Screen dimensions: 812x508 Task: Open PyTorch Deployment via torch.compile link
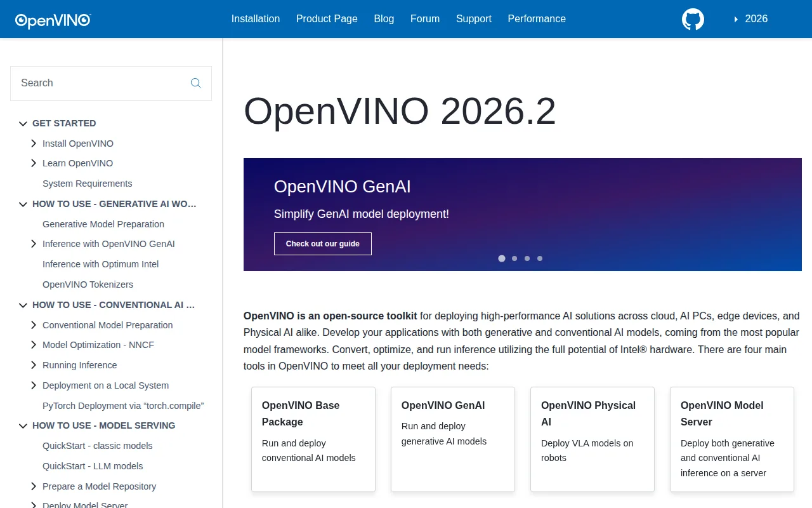click(123, 406)
